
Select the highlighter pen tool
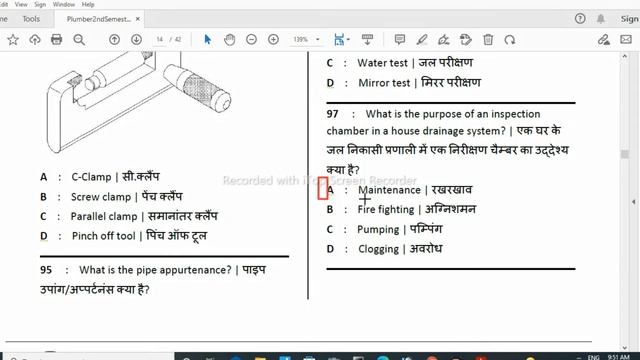point(422,40)
